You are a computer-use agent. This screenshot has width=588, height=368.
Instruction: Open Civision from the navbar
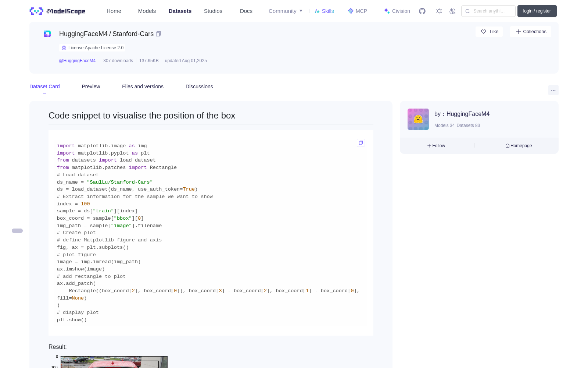(x=397, y=11)
